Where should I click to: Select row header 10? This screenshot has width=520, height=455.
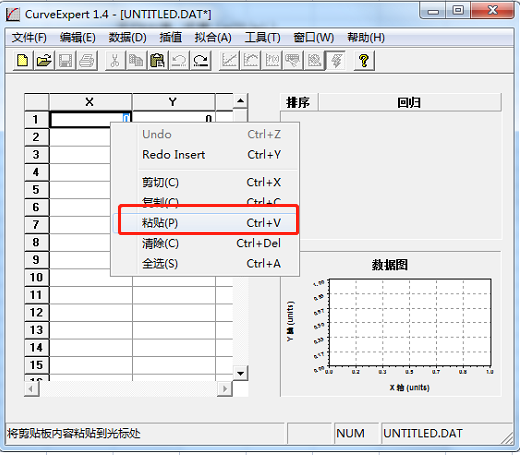[x=36, y=277]
